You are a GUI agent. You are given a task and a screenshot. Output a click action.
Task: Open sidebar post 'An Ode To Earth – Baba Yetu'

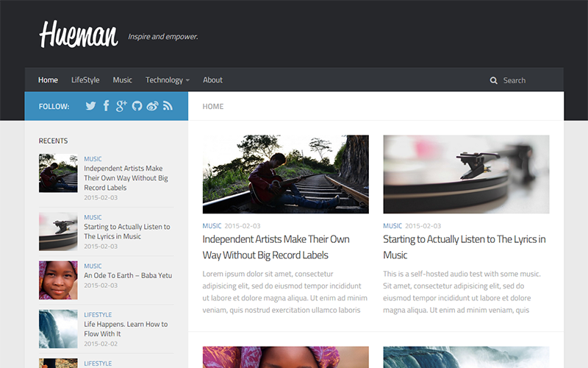(127, 275)
